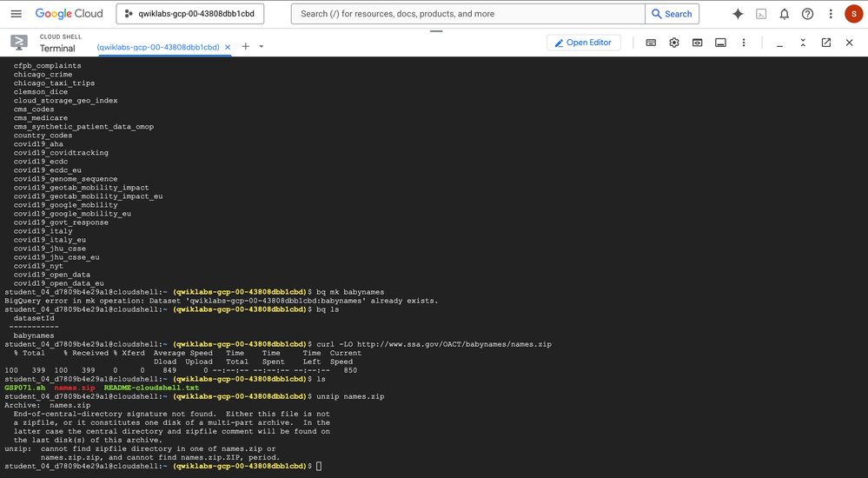Activate Cloud Shell icon in header
868x478 pixels.
(x=761, y=15)
